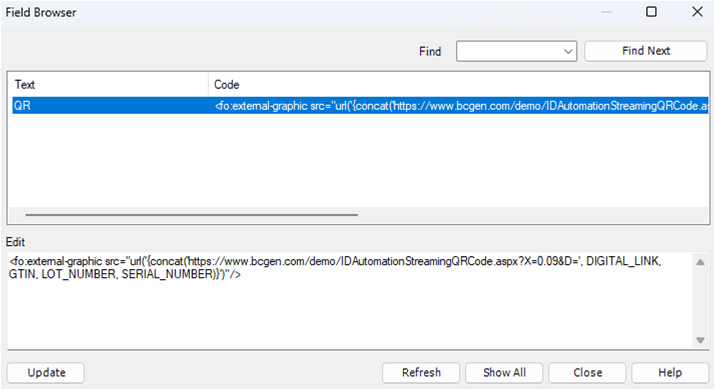Open Help for Field Browser

pyautogui.click(x=670, y=373)
